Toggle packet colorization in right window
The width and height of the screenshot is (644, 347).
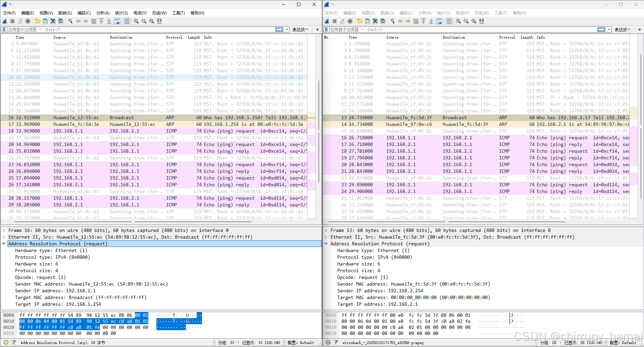pos(449,21)
